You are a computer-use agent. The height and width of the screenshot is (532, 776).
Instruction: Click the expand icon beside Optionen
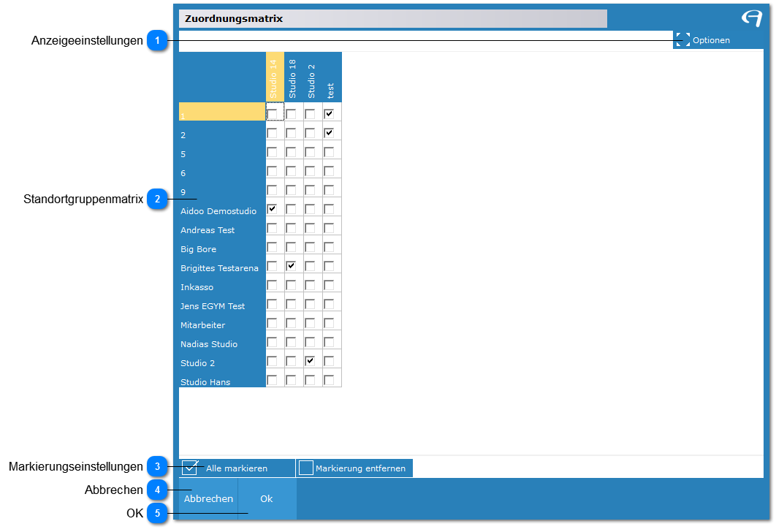coord(683,40)
